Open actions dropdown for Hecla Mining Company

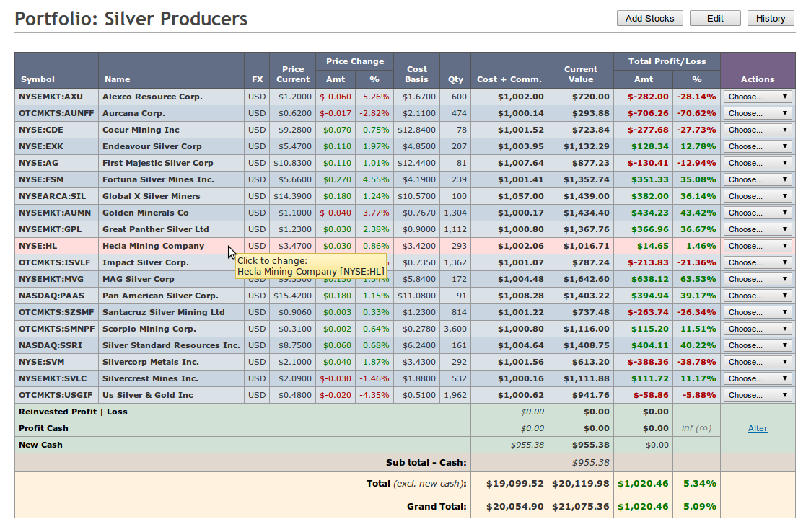[x=758, y=246]
